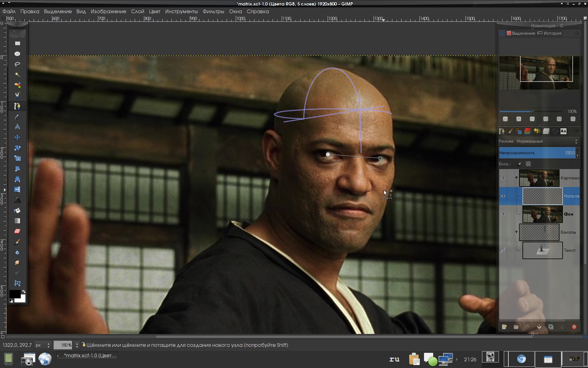
Task: Select the Color Picker eyedropper tool
Action: [17, 117]
